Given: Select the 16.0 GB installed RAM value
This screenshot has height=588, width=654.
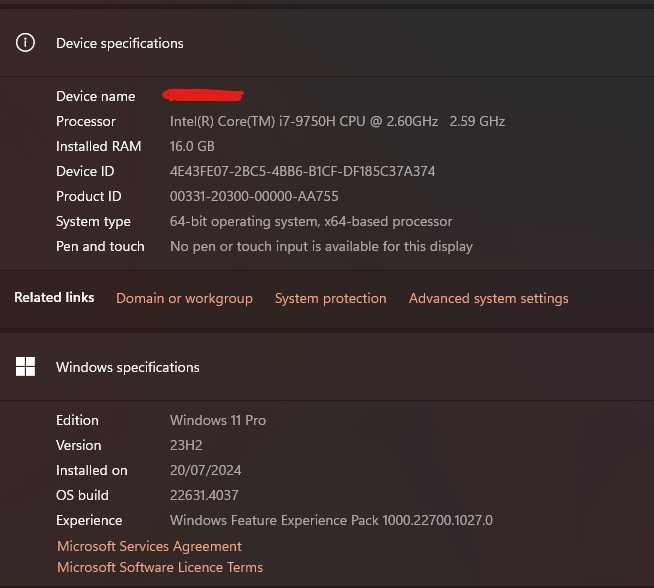Looking at the screenshot, I should pyautogui.click(x=192, y=146).
